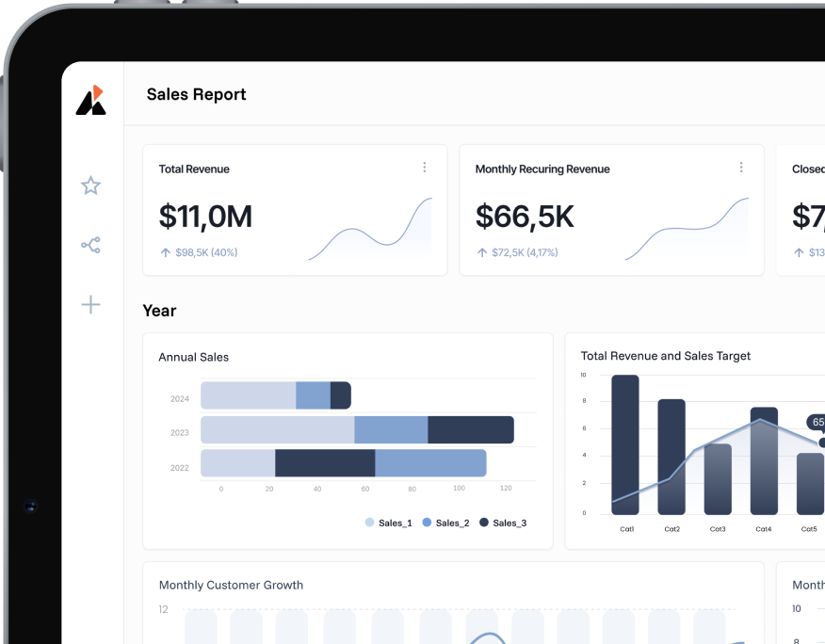The width and height of the screenshot is (825, 644).
Task: Click the Annual Sales chart title
Action: 194,357
